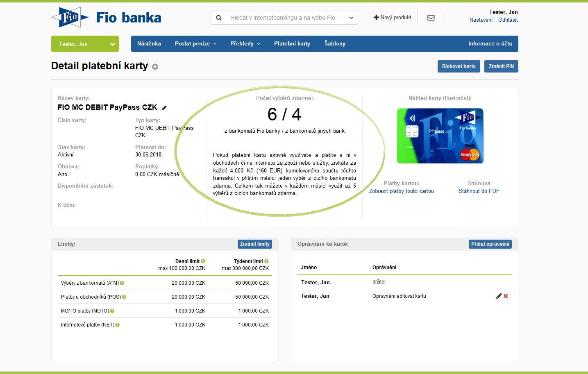Click the ATM weekly limit 50 000,00 CZK

[x=252, y=283]
